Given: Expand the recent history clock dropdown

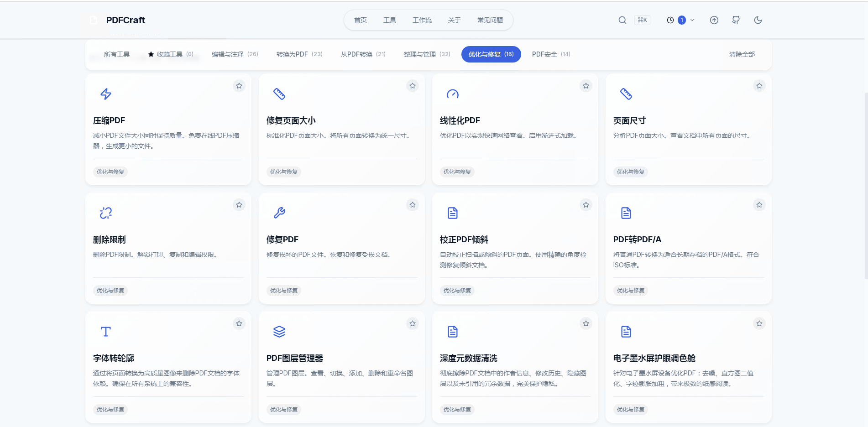Looking at the screenshot, I should point(680,20).
